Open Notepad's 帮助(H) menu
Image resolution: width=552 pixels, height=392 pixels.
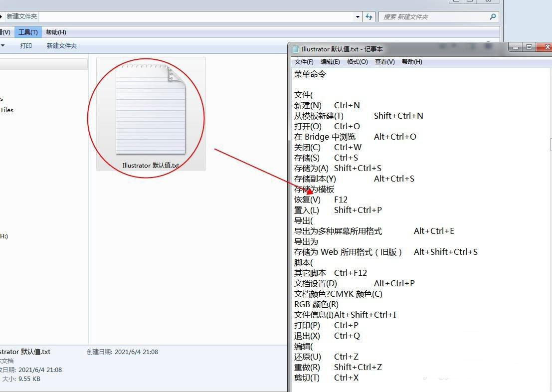(x=412, y=62)
